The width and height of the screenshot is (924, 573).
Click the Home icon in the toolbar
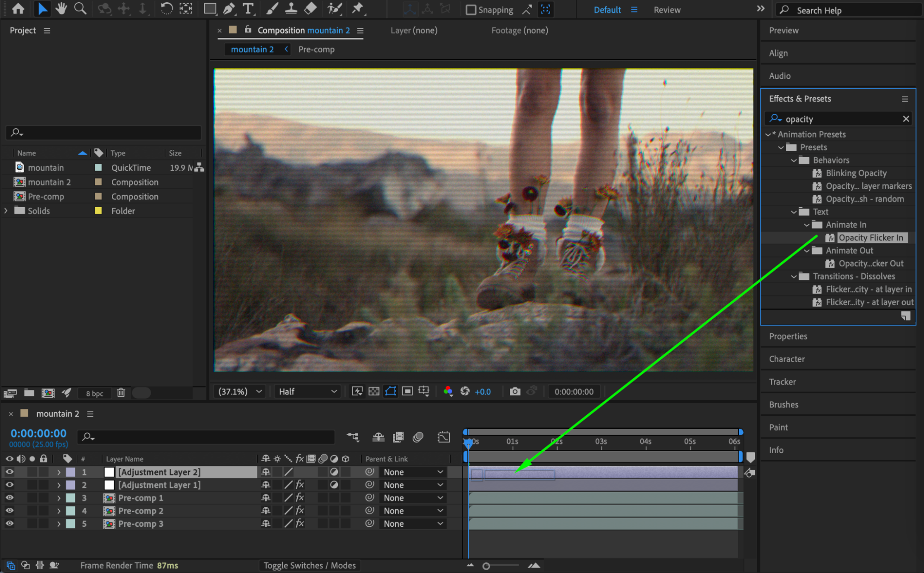pos(18,9)
